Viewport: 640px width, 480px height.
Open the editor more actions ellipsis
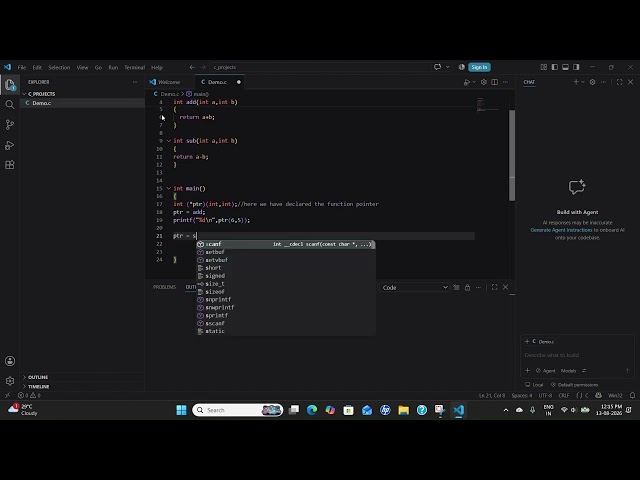click(x=506, y=82)
